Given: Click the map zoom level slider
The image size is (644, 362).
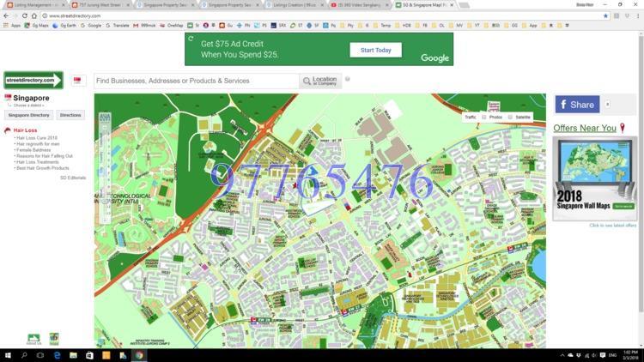Looking at the screenshot, I should tap(105, 168).
